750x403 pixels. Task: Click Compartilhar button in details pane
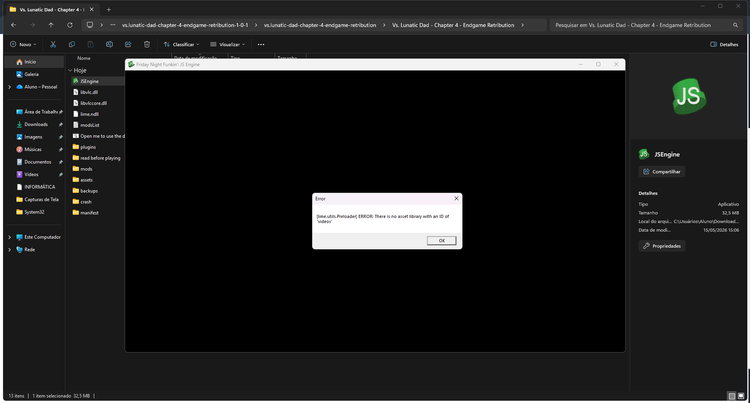coord(662,172)
